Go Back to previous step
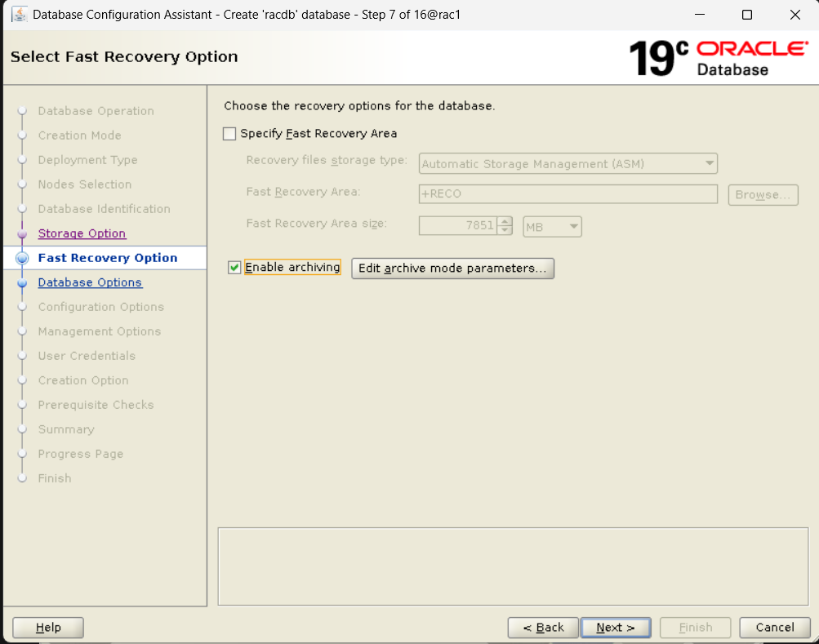819x644 pixels. pyautogui.click(x=543, y=628)
